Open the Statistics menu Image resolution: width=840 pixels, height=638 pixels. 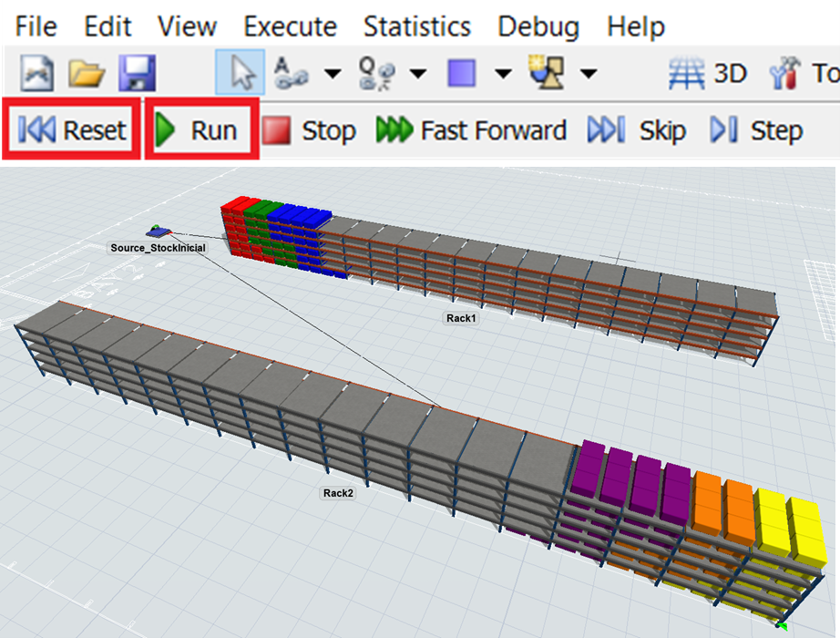(x=416, y=26)
